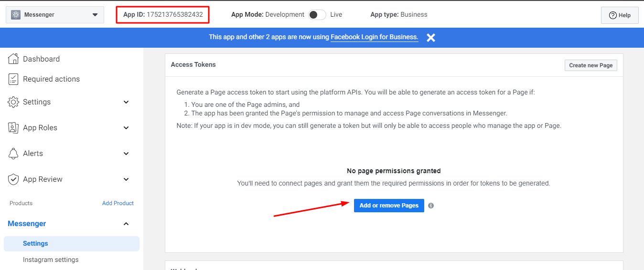Click the Access Tokens heading
The width and height of the screenshot is (644, 270).
193,64
